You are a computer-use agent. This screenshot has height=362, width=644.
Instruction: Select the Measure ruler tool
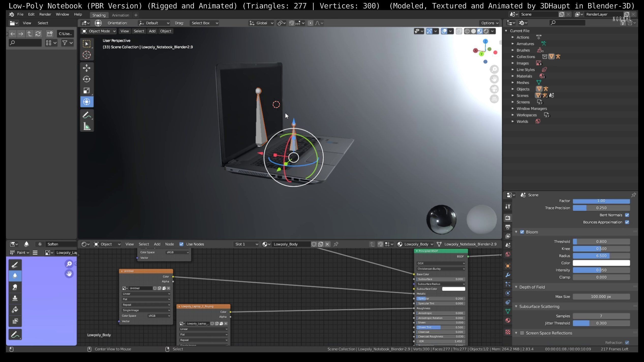(x=86, y=126)
